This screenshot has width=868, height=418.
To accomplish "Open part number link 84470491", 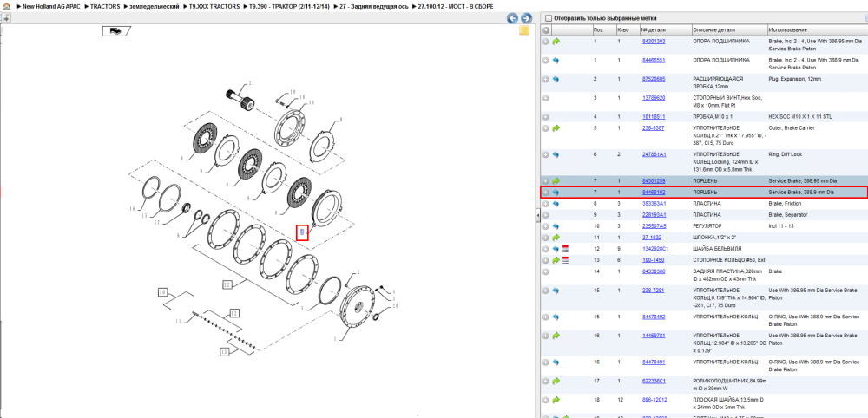I will tap(654, 362).
